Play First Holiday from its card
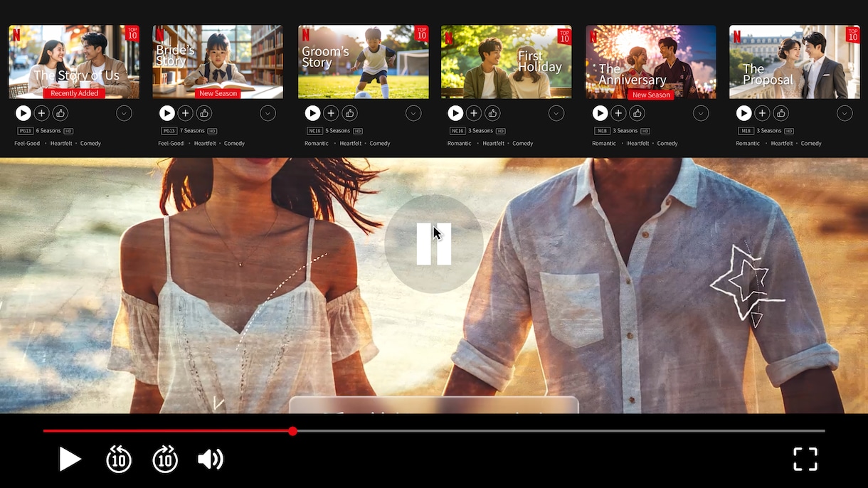This screenshot has width=868, height=488. tap(455, 113)
